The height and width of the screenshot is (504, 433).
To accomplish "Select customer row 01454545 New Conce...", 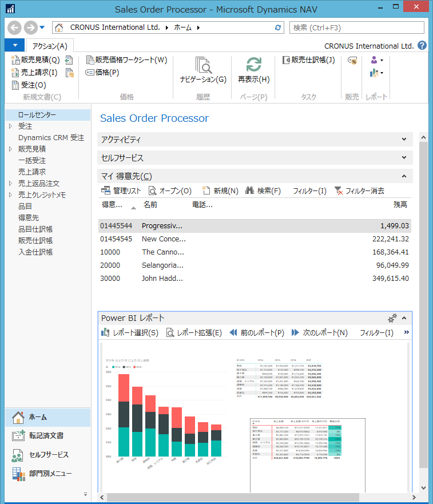I will pos(255,239).
